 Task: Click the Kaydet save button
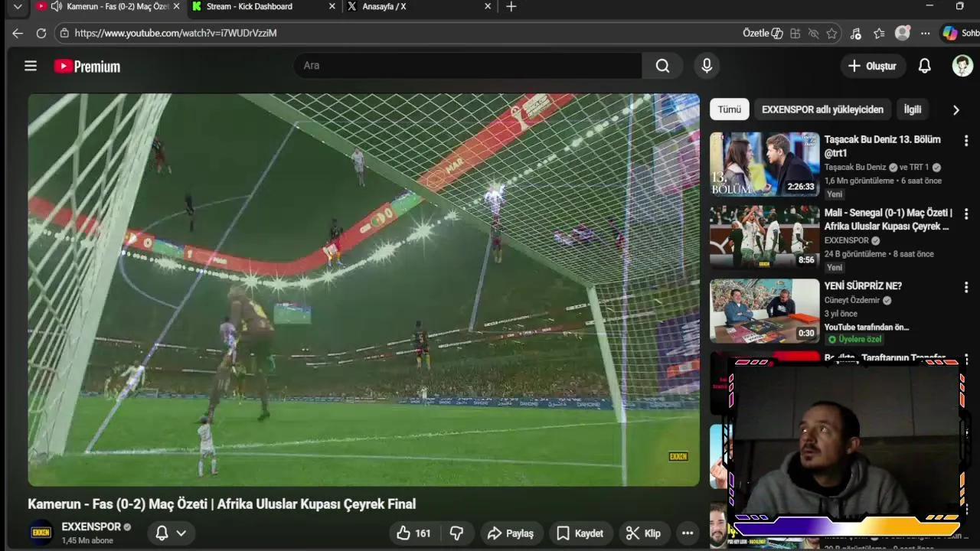click(580, 533)
